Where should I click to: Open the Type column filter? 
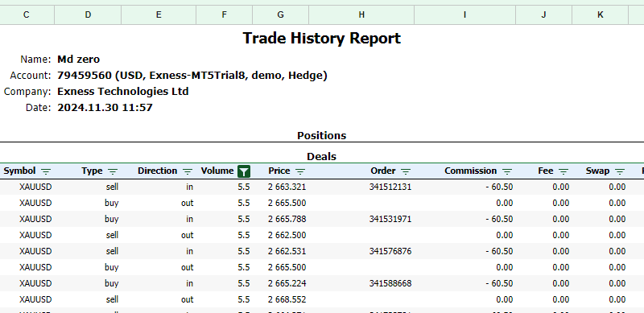[113, 171]
